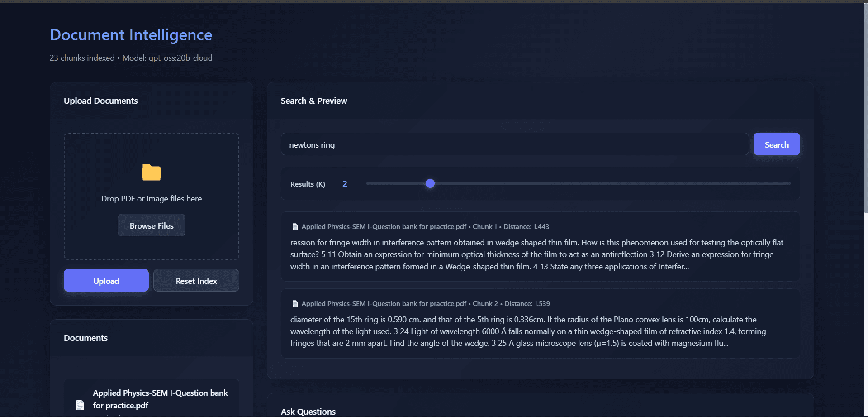Click Chunk 2 snippet about 15th ring diameter
Viewport: 868px width, 417px height.
528,331
